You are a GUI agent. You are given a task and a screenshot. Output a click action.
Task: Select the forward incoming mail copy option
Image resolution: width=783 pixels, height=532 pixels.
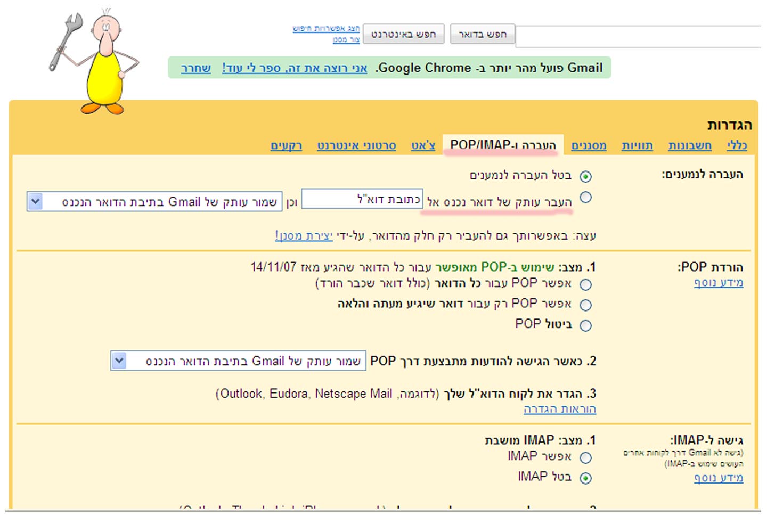[585, 198]
